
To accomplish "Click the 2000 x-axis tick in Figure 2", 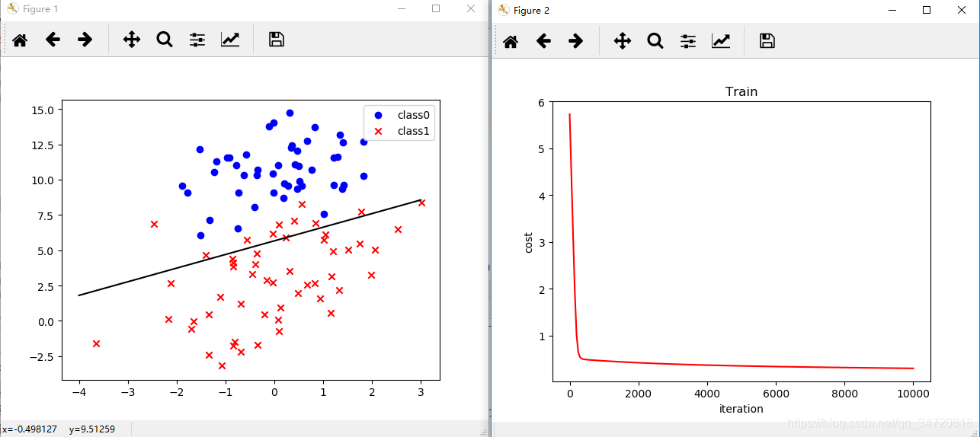I will tap(638, 394).
